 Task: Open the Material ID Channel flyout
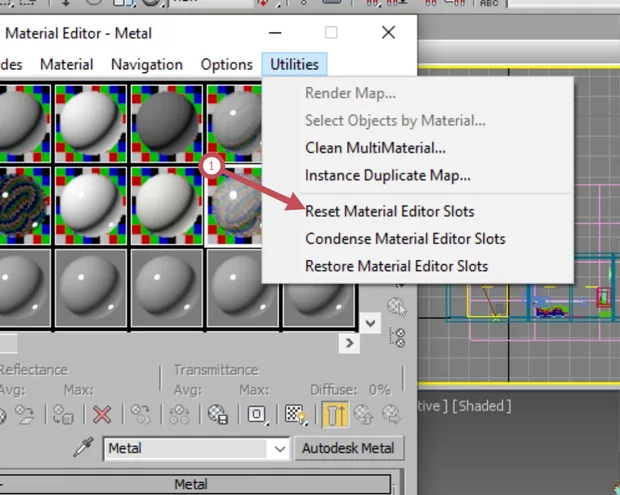pos(257,414)
